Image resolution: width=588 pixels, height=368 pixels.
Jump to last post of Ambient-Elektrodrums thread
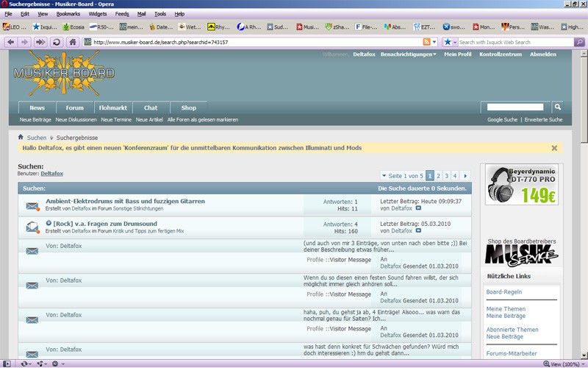point(418,209)
